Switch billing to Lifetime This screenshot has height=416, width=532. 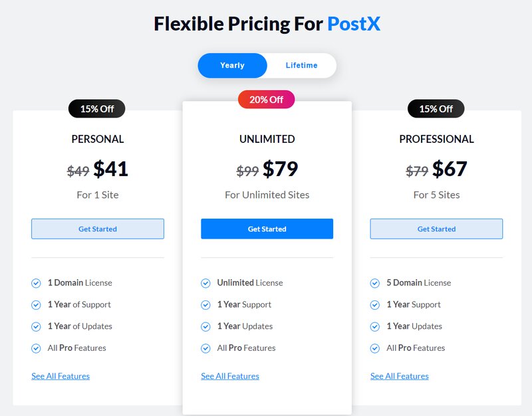303,65
